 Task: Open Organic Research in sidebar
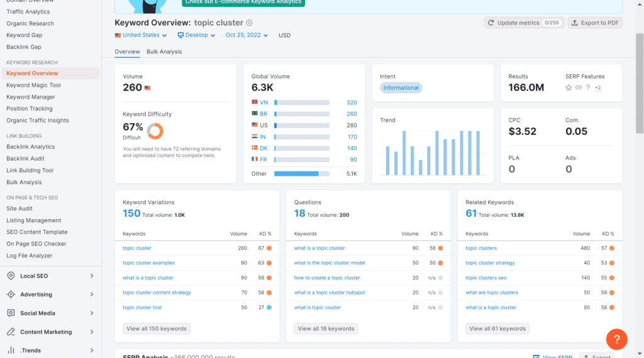(30, 24)
